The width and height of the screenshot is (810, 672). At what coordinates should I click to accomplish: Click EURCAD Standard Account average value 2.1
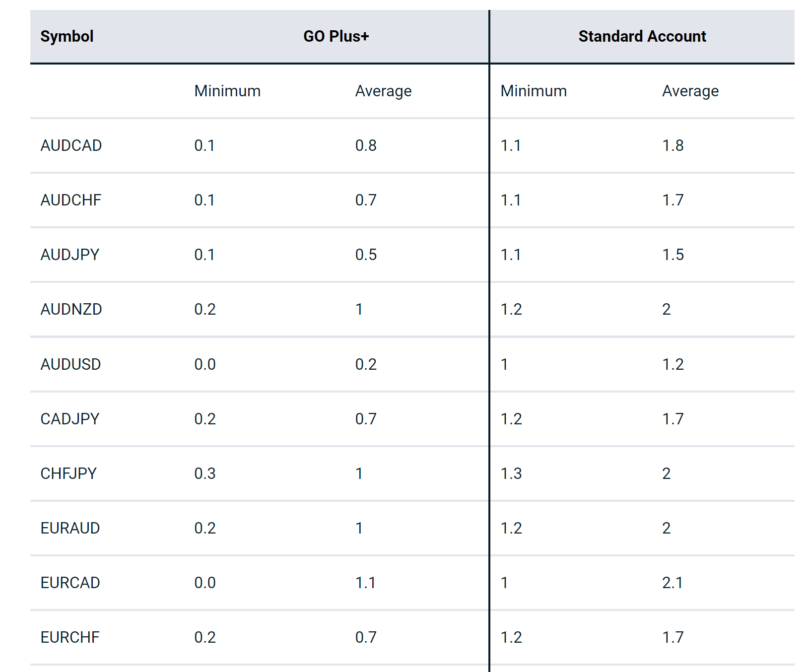tap(673, 583)
